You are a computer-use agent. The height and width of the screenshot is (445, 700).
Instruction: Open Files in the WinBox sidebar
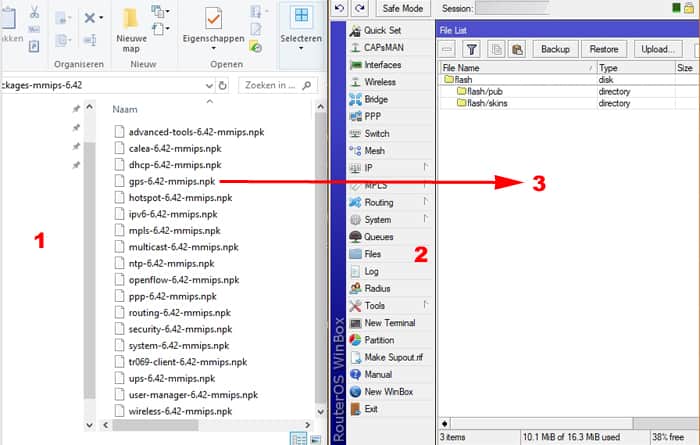pyautogui.click(x=372, y=254)
